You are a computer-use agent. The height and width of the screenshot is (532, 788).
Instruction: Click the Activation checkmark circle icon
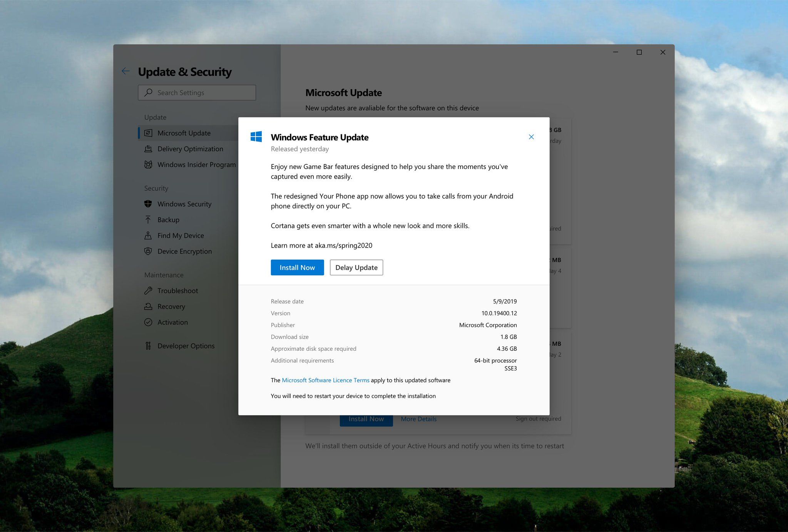pyautogui.click(x=148, y=322)
